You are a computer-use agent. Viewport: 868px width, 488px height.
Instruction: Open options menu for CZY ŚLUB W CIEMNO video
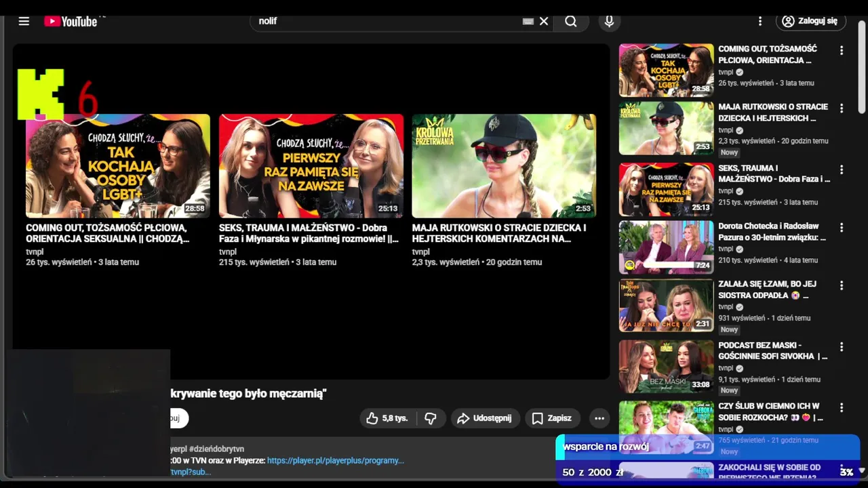pyautogui.click(x=842, y=408)
